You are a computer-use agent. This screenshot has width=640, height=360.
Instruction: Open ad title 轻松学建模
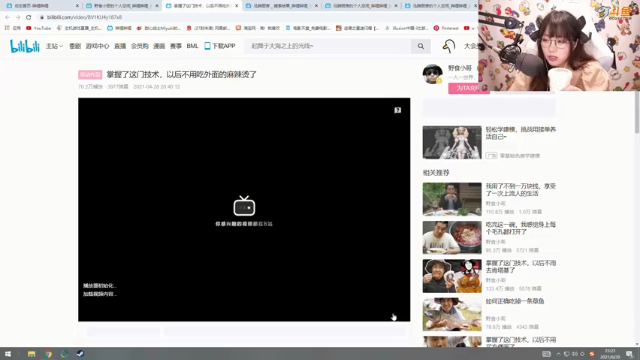point(521,133)
